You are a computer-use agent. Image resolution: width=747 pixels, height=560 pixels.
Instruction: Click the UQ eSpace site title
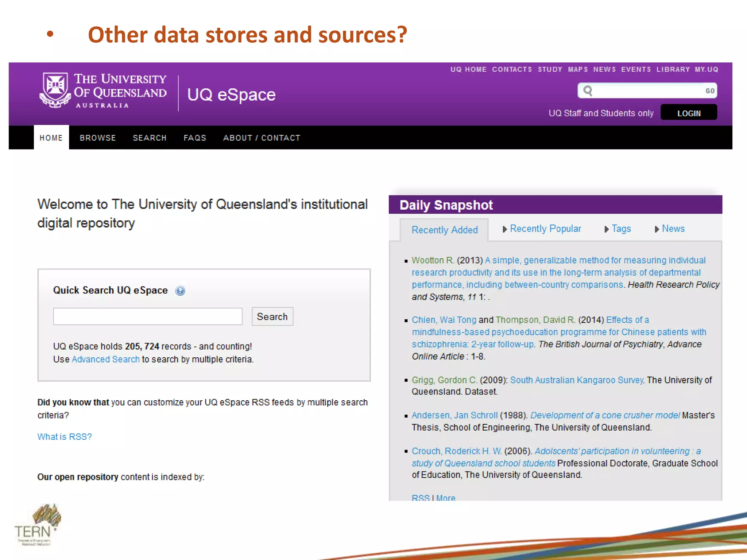[231, 95]
